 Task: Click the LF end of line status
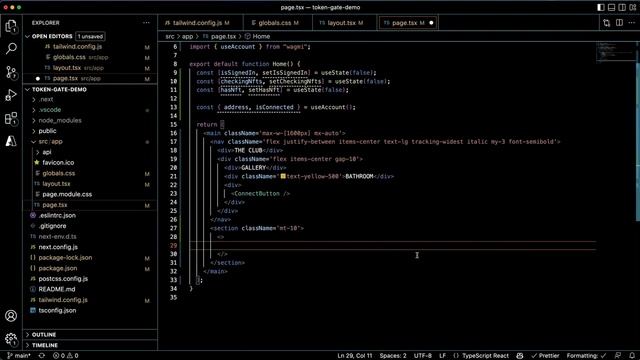(442, 356)
